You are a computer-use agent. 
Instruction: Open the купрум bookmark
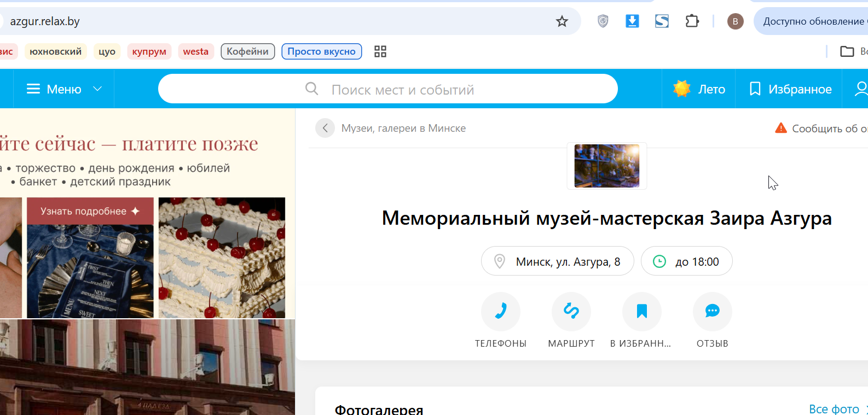[x=149, y=51]
